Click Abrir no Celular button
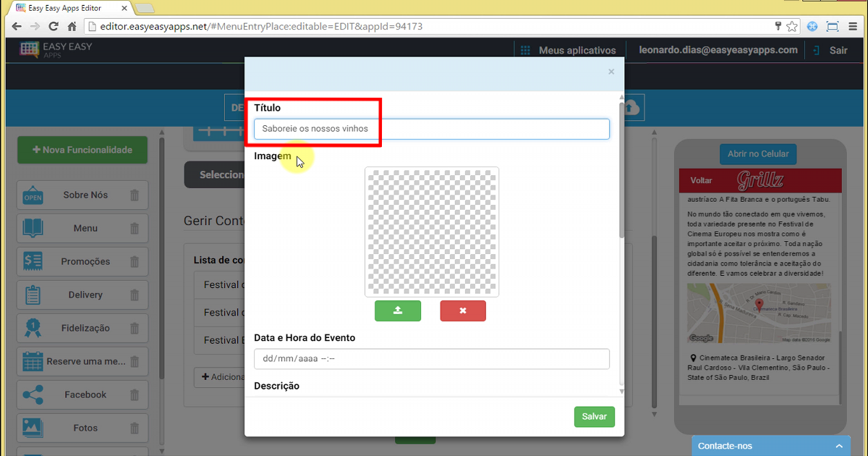Screen dimensions: 868x456 [x=757, y=154]
